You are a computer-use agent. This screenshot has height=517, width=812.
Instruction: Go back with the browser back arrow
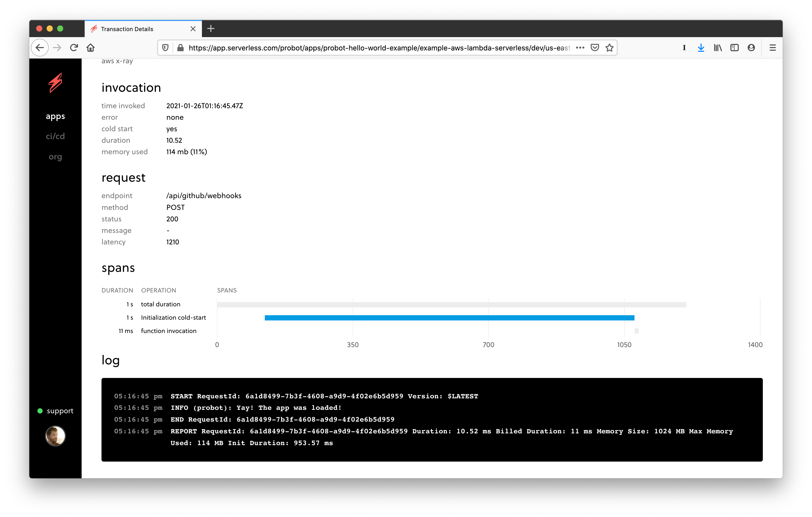click(x=40, y=48)
